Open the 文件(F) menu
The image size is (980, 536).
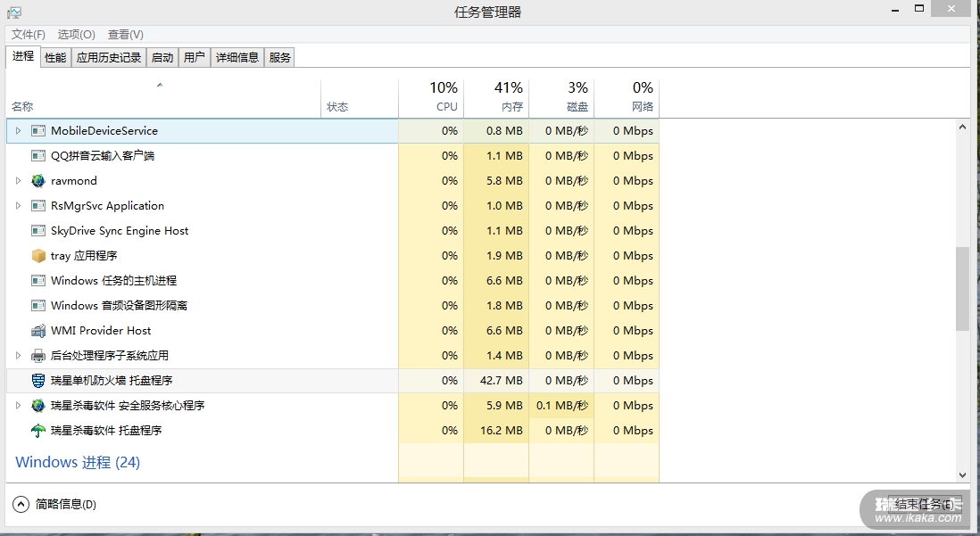tap(29, 35)
